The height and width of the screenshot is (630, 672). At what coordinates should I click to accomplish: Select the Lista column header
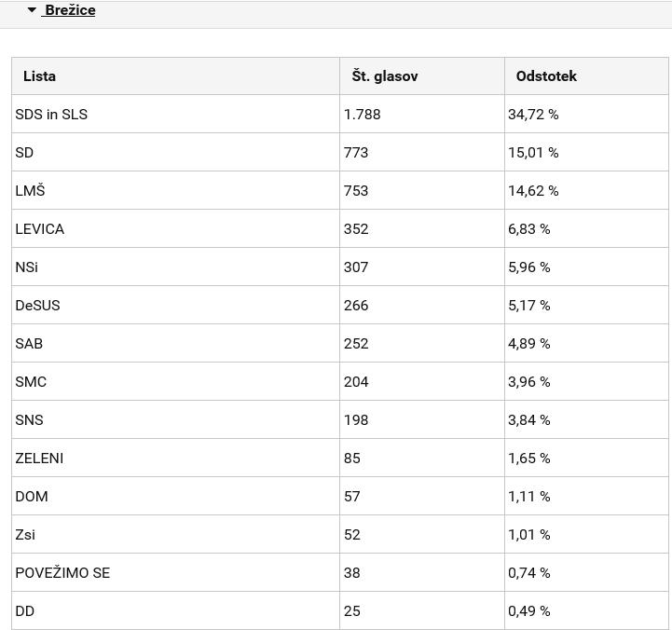pos(176,76)
